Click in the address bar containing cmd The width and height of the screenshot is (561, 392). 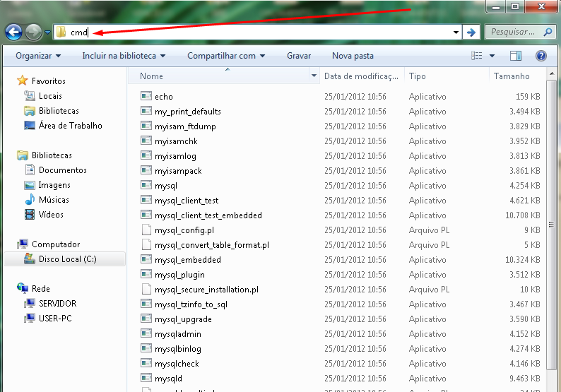pyautogui.click(x=257, y=32)
